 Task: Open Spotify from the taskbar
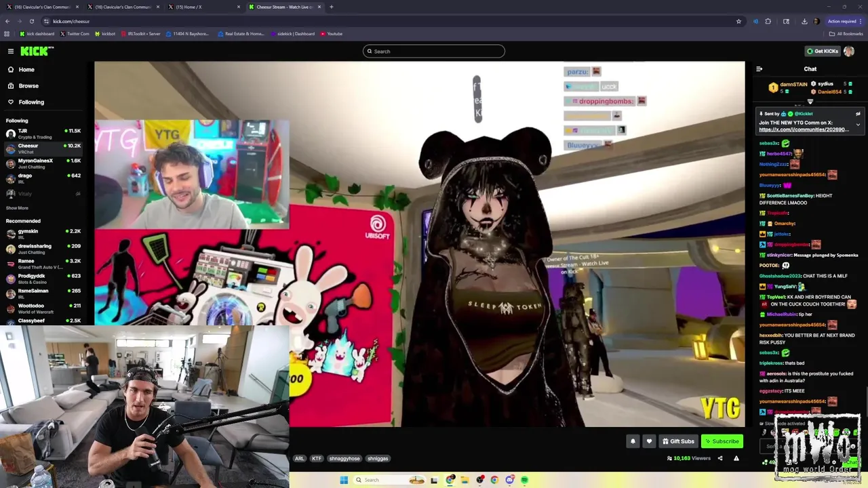click(524, 480)
